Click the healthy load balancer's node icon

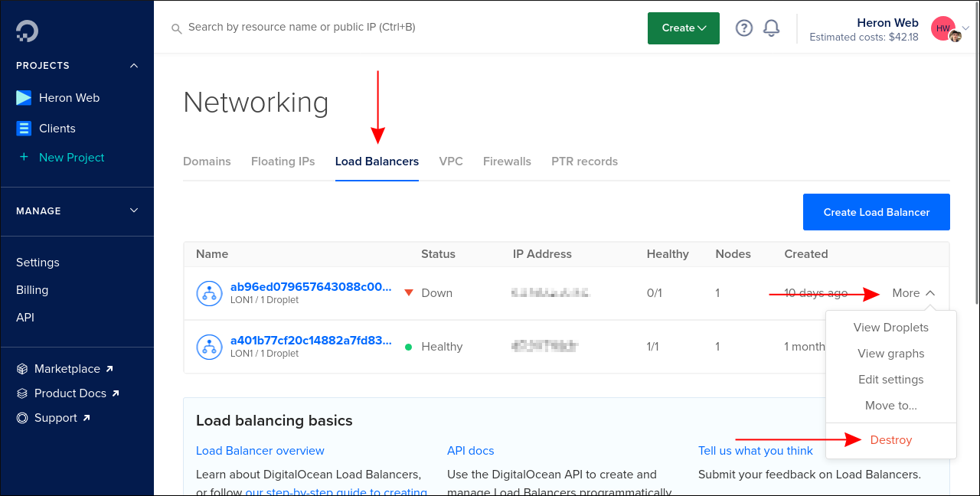[x=209, y=346]
